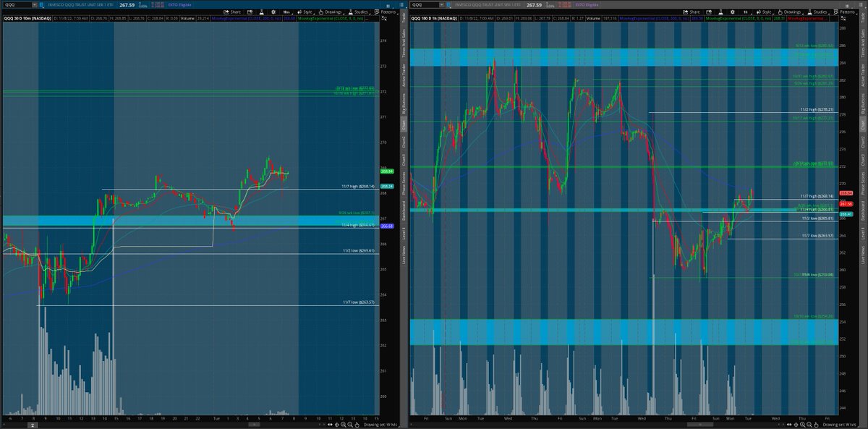Viewport: 868px width, 429px height.
Task: Click crosshair icon on right chart bottom bar
Action: click(x=796, y=425)
